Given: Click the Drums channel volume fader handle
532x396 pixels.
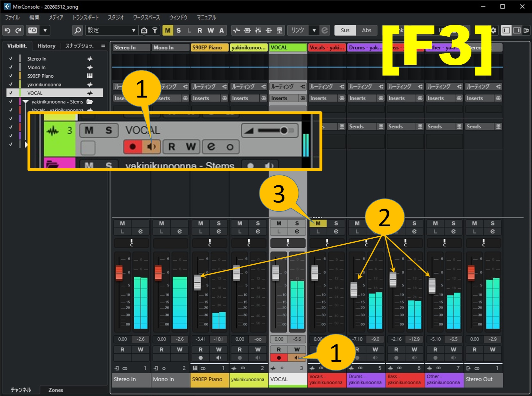Looking at the screenshot, I should point(354,290).
